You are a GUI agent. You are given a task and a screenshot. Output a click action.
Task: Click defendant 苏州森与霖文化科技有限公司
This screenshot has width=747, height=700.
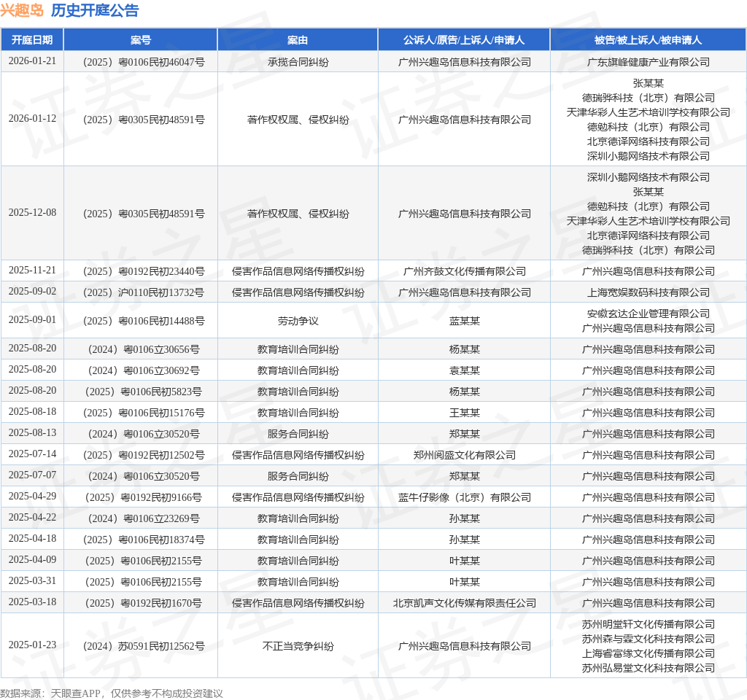pyautogui.click(x=649, y=639)
